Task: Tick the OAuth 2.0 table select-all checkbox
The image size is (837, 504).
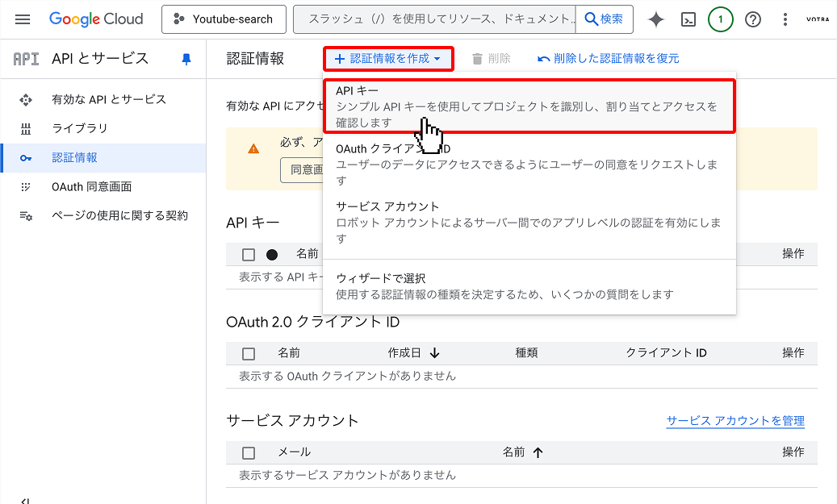Action: click(x=249, y=353)
